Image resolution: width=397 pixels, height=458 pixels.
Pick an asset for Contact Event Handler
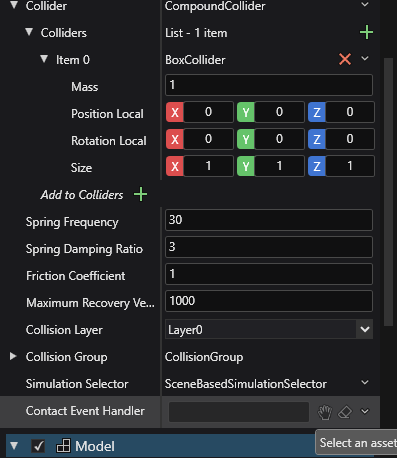click(325, 412)
